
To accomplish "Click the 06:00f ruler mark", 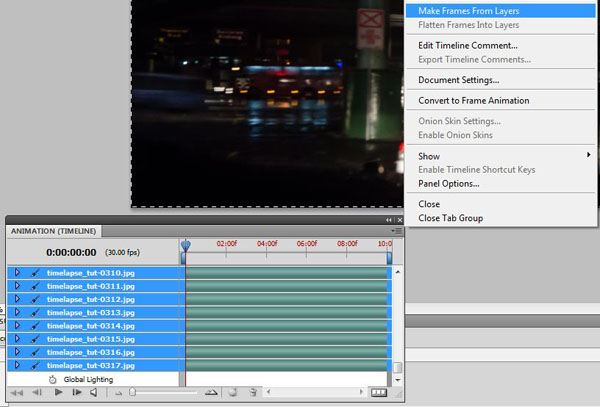I will pyautogui.click(x=307, y=244).
